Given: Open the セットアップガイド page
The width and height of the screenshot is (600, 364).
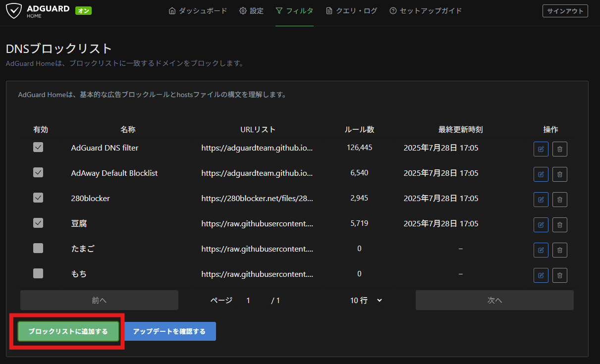Looking at the screenshot, I should (x=426, y=11).
